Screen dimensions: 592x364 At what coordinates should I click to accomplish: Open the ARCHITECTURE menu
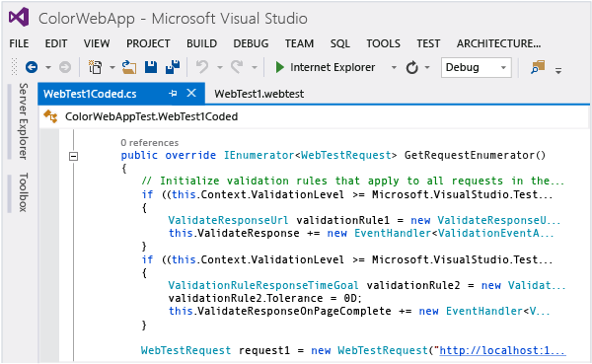[498, 43]
